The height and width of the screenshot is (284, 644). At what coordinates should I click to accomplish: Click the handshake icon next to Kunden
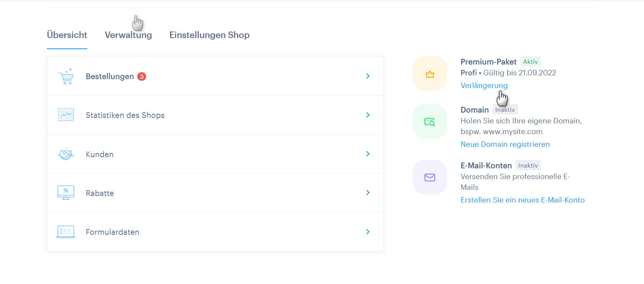pyautogui.click(x=66, y=154)
